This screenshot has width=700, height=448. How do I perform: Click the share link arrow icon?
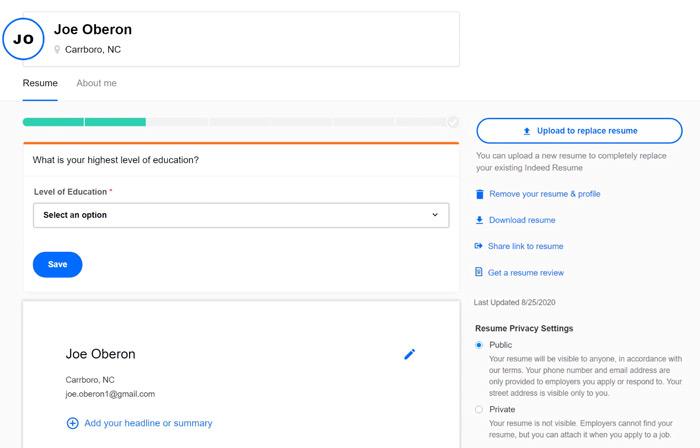[x=479, y=246]
